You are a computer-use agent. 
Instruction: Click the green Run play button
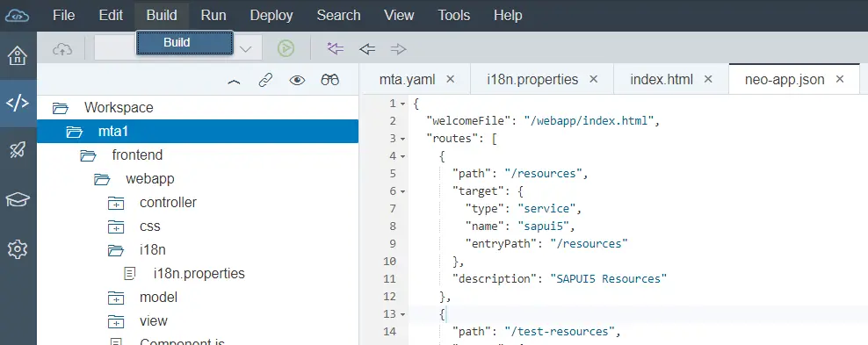point(286,48)
